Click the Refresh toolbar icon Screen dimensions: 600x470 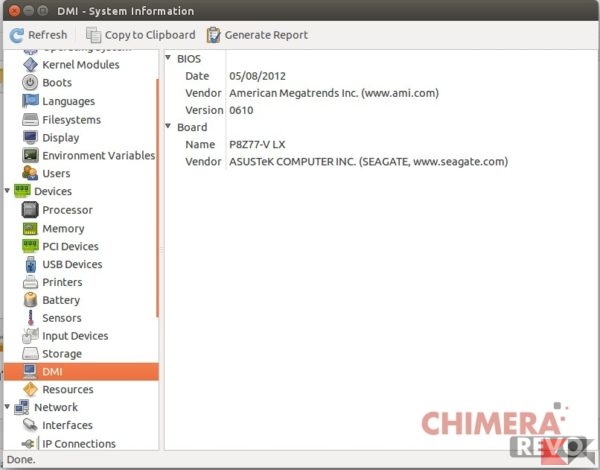point(16,35)
